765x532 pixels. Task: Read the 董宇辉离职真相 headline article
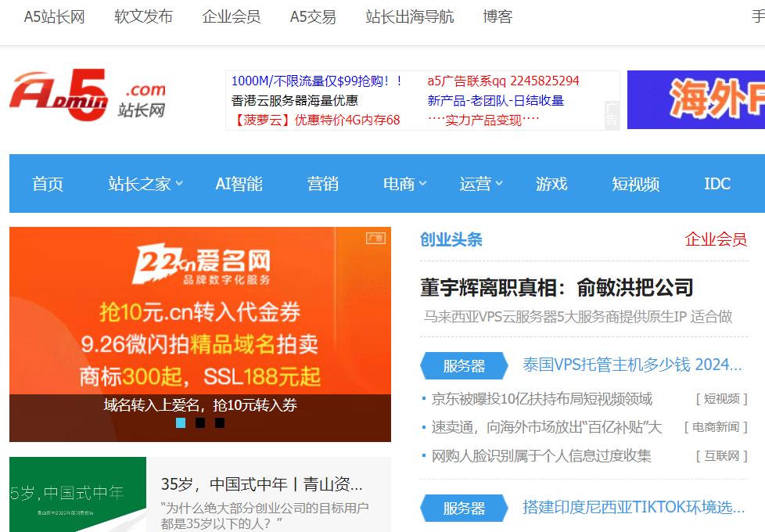click(556, 288)
